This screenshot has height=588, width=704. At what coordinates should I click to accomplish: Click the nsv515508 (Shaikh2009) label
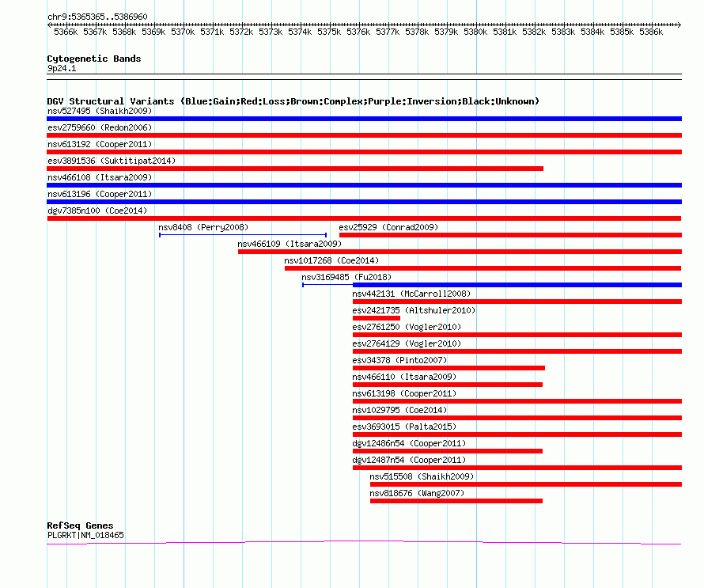coord(422,476)
